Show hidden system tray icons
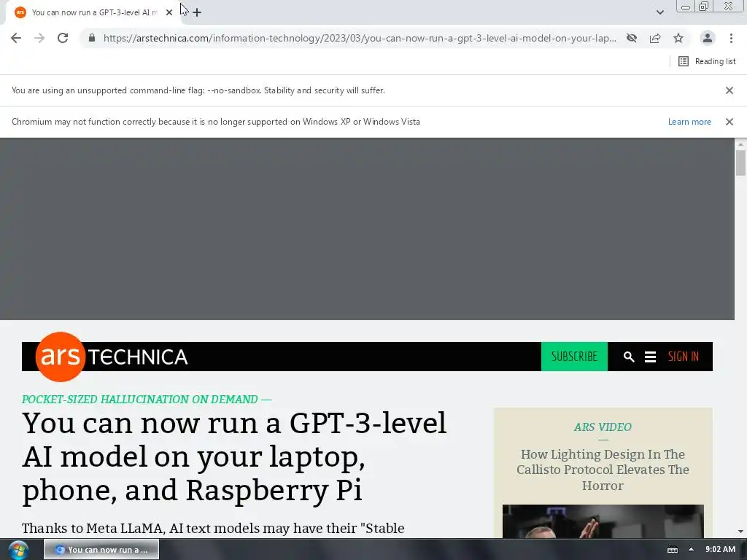This screenshot has height=560, width=747. point(691,550)
